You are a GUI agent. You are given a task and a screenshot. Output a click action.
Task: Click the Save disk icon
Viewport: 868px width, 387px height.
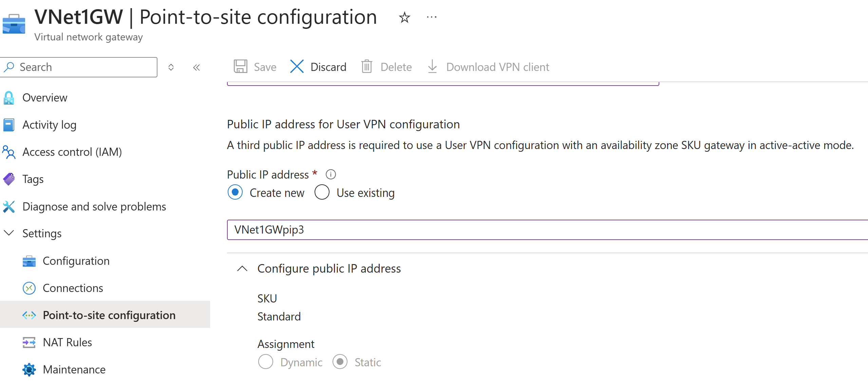point(241,67)
